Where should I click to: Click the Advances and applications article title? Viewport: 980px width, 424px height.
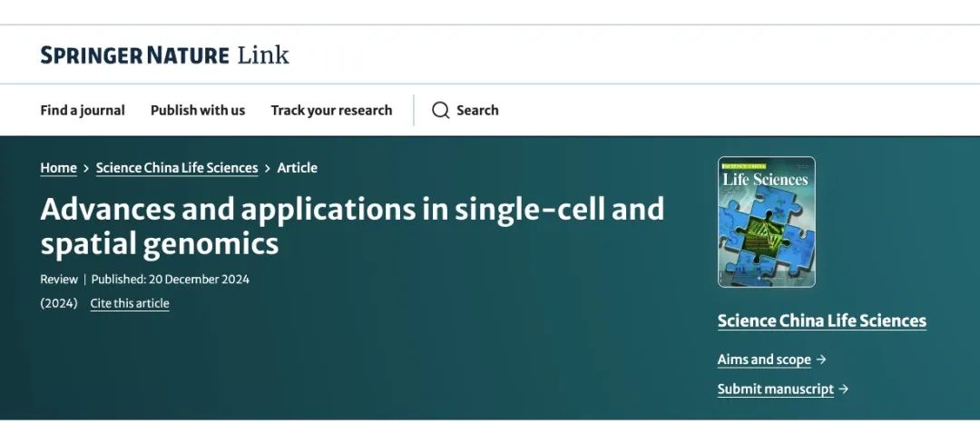(x=352, y=226)
